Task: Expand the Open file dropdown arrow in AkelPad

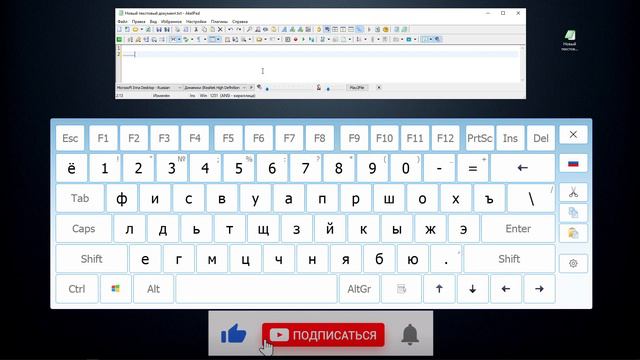Action: point(142,29)
